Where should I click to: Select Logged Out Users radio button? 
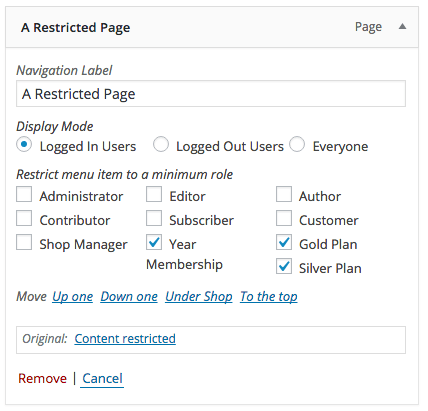click(161, 144)
